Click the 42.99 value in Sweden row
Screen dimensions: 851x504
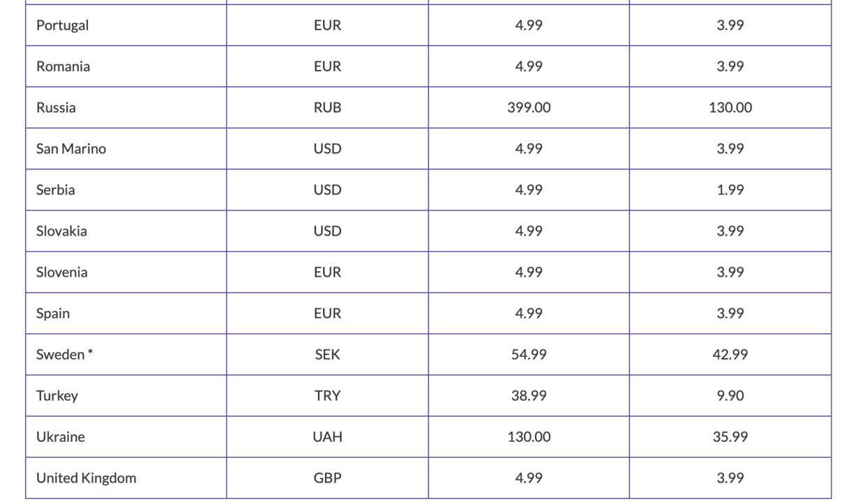click(x=730, y=354)
